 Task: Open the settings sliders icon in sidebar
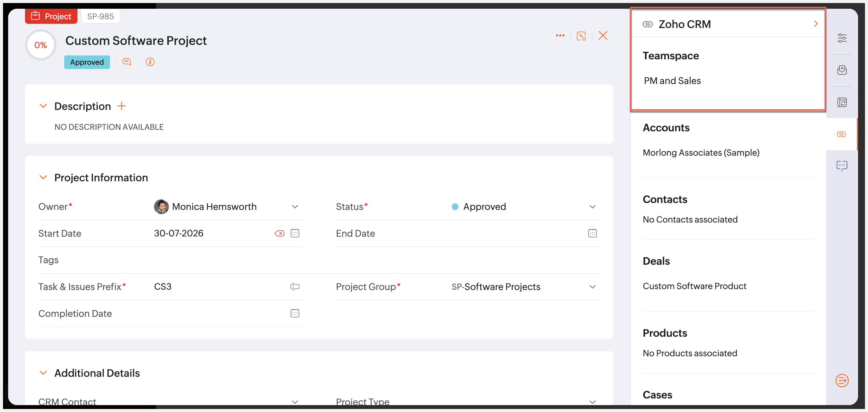(x=842, y=38)
